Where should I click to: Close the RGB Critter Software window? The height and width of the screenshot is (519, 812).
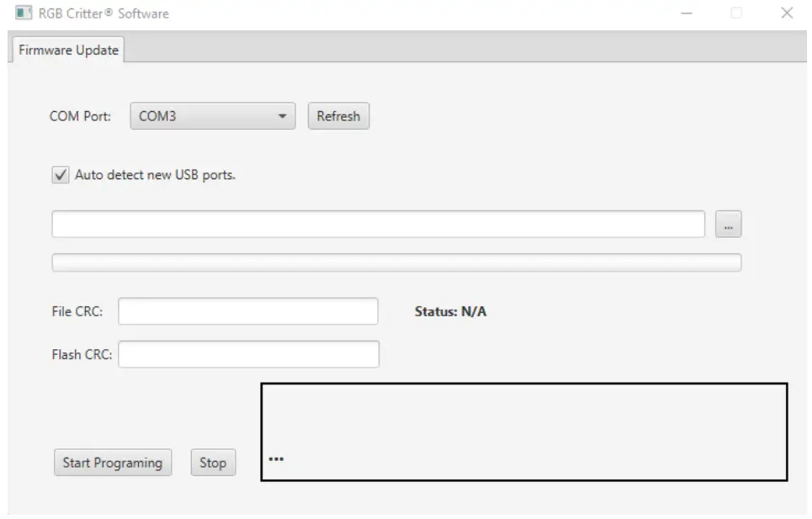click(787, 13)
